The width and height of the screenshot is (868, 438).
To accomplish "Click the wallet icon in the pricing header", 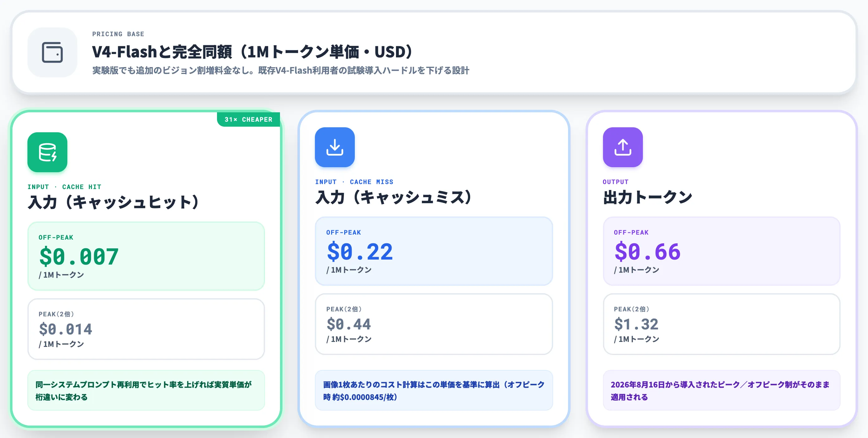I will pos(52,52).
